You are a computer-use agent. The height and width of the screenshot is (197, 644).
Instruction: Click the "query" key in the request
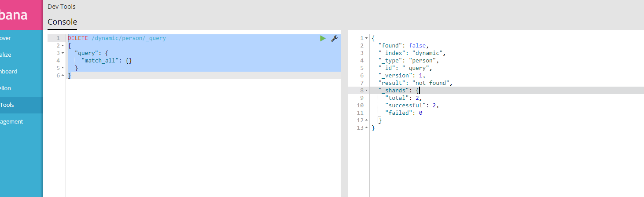[x=85, y=53]
